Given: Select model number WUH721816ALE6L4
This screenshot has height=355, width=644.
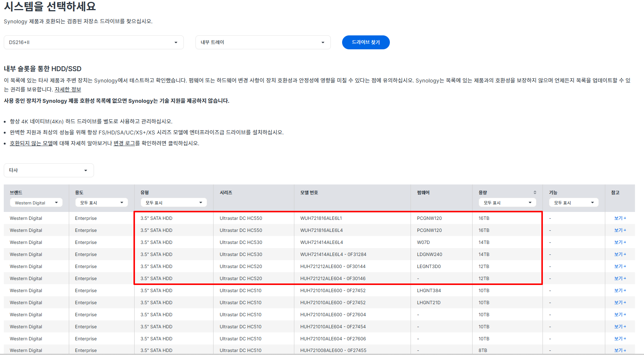Looking at the screenshot, I should point(321,230).
